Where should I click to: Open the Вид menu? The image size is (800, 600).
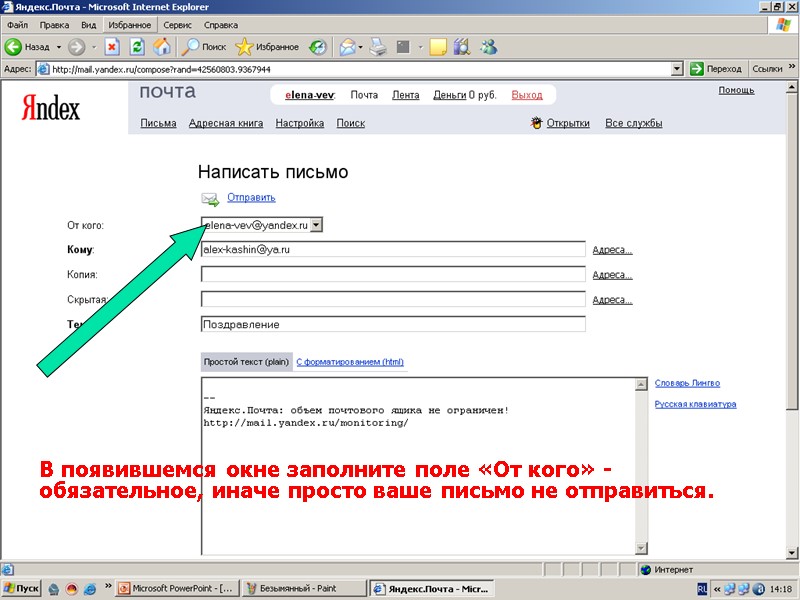coord(88,24)
